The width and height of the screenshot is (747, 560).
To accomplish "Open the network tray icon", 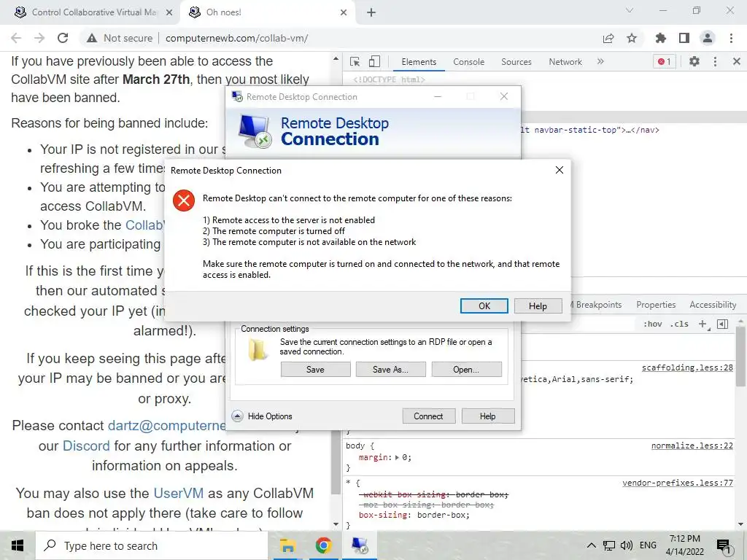I will coord(609,545).
